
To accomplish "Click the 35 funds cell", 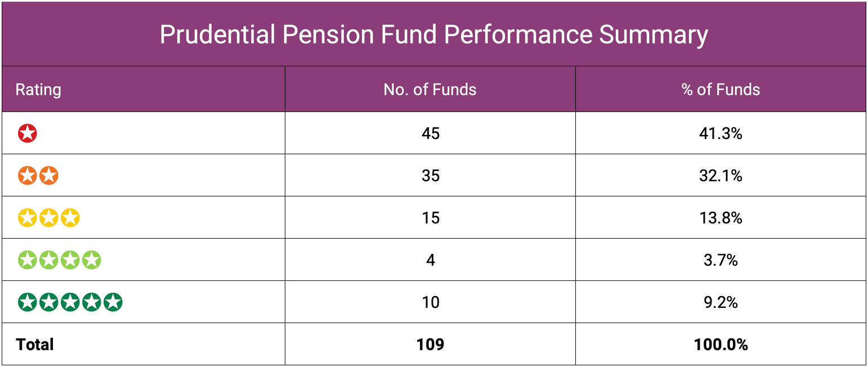I will pyautogui.click(x=430, y=176).
